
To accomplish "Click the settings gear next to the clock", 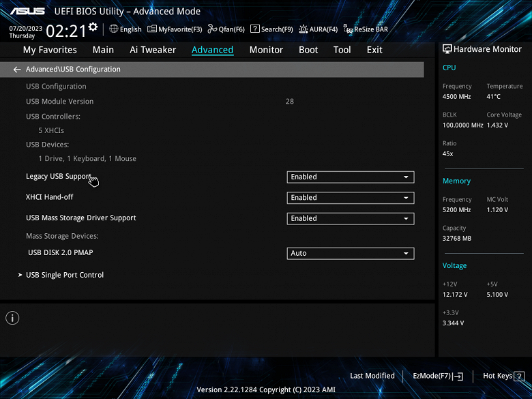I will [x=93, y=27].
